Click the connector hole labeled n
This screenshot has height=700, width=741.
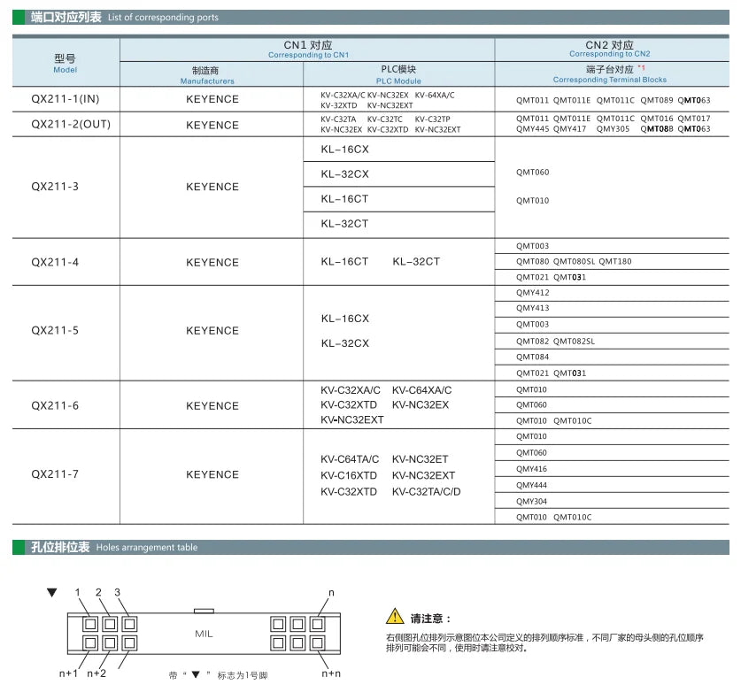tap(317, 625)
